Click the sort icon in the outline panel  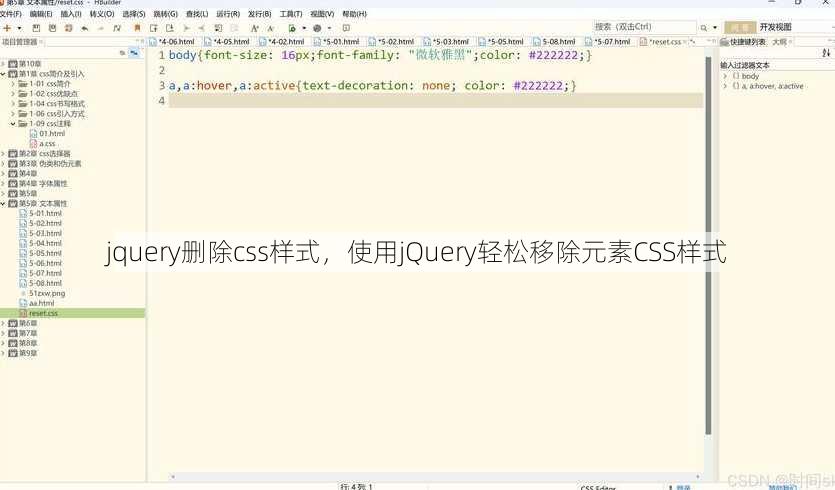tap(826, 53)
